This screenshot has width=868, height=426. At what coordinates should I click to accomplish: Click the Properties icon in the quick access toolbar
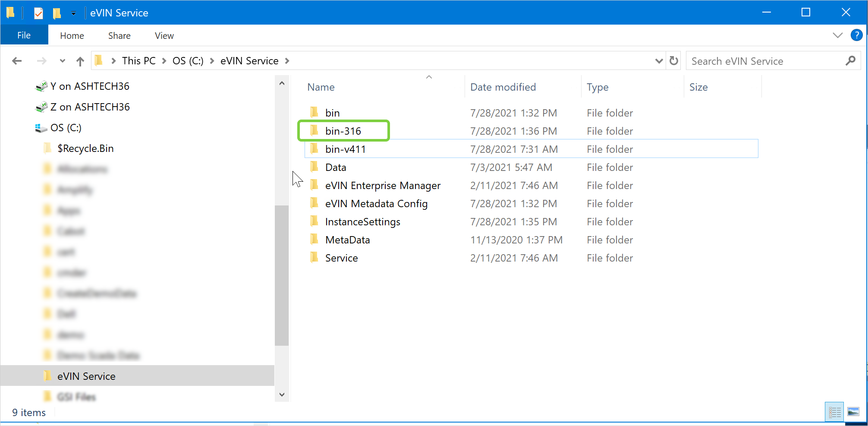point(38,13)
